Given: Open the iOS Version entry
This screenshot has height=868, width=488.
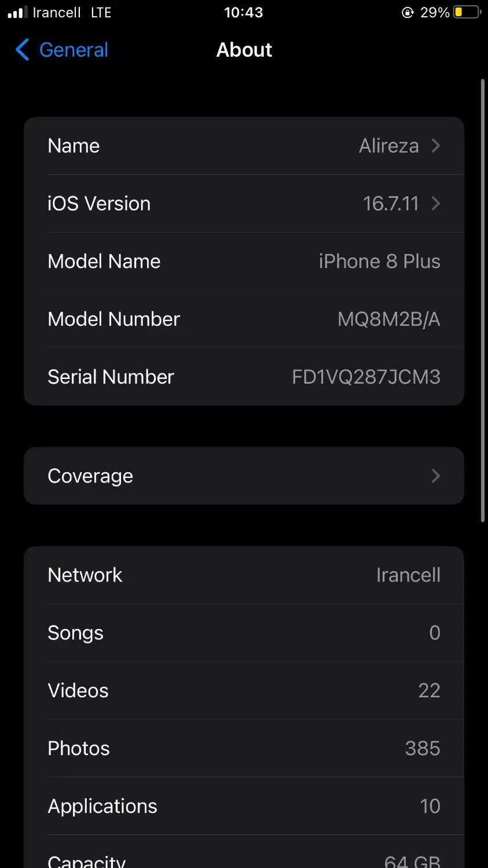Looking at the screenshot, I should click(99, 204).
